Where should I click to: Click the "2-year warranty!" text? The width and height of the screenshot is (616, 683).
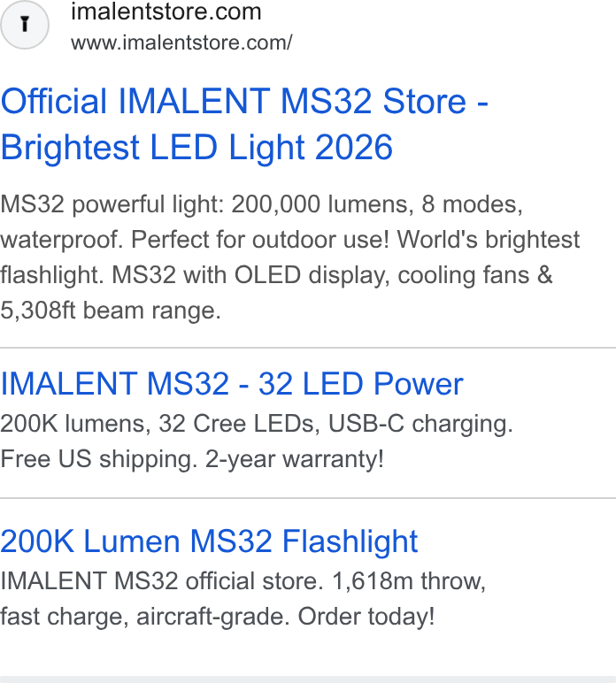click(x=295, y=458)
